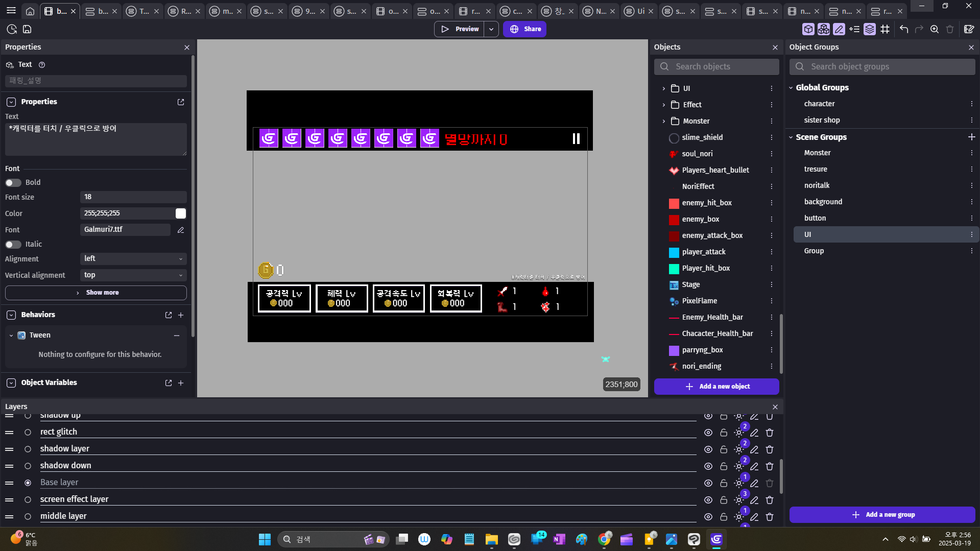Lock the shadow down layer
980x551 pixels.
click(724, 466)
